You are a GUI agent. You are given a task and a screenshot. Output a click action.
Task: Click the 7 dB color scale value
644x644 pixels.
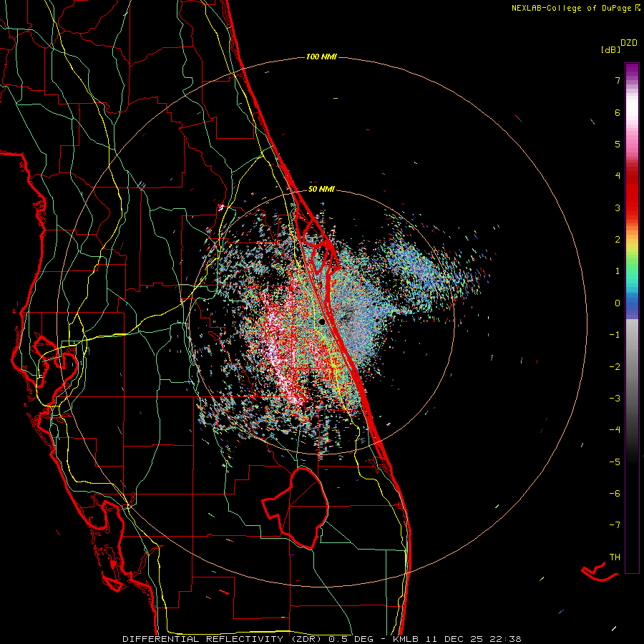[x=618, y=80]
